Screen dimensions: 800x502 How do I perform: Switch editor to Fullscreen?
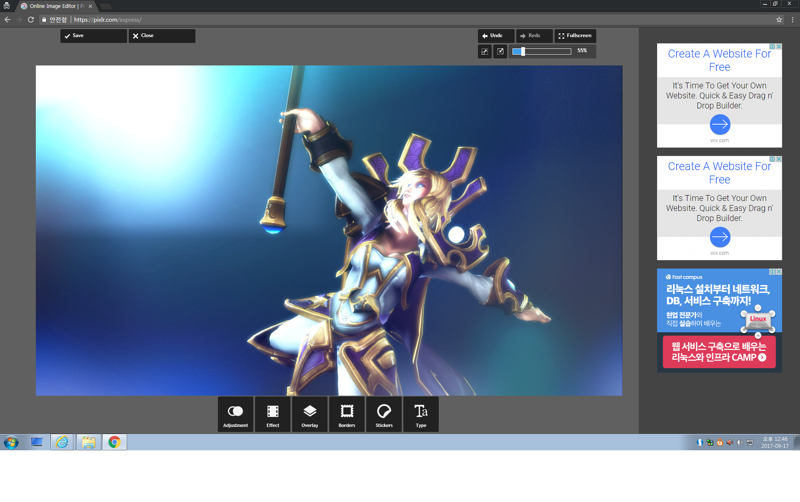(575, 36)
